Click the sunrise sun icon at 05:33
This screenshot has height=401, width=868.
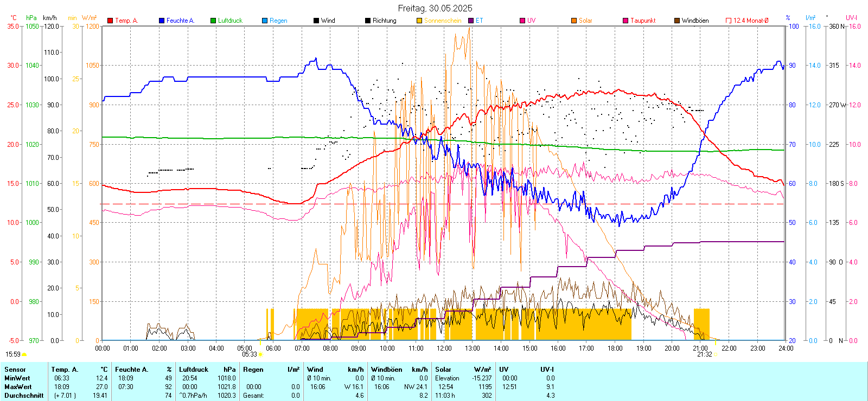pyautogui.click(x=261, y=354)
